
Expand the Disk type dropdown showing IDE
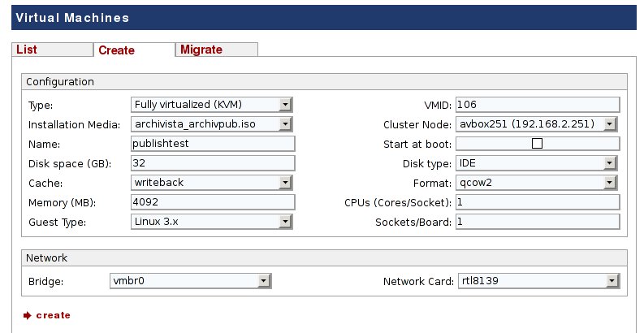point(538,163)
